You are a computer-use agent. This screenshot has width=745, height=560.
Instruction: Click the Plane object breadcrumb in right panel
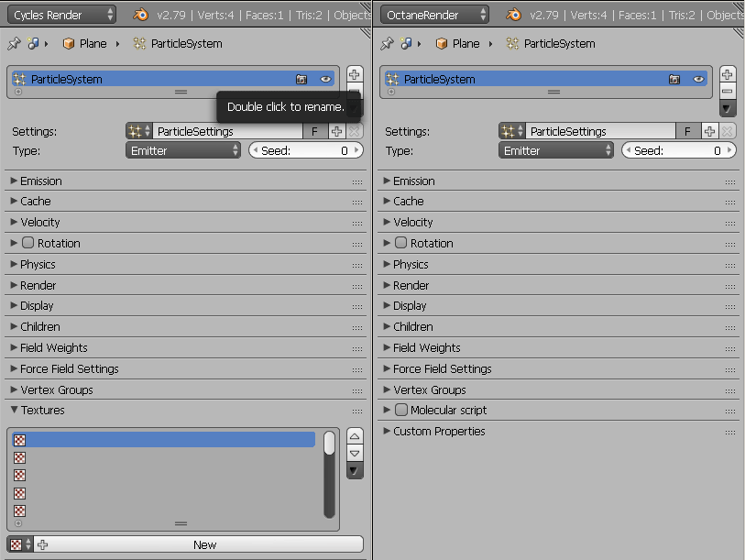(458, 44)
